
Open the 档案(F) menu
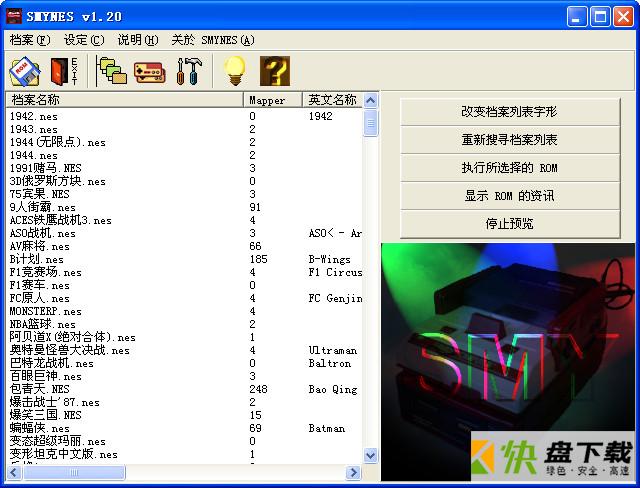point(29,40)
